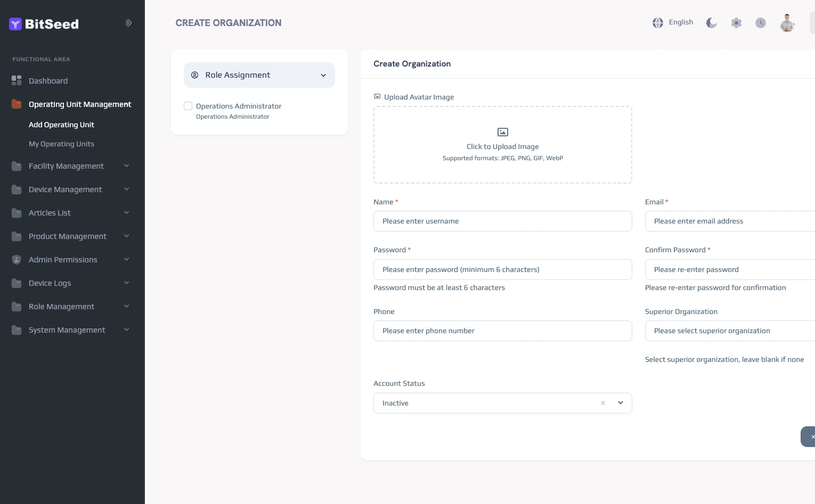
Task: Open the user avatar profile menu
Action: point(787,23)
